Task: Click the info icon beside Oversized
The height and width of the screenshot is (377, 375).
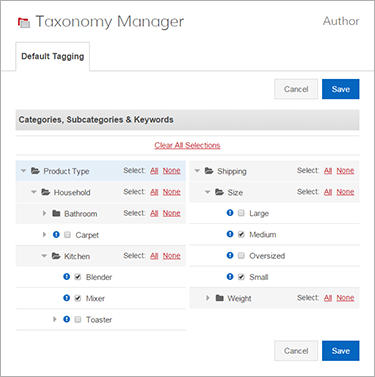Action: click(230, 255)
